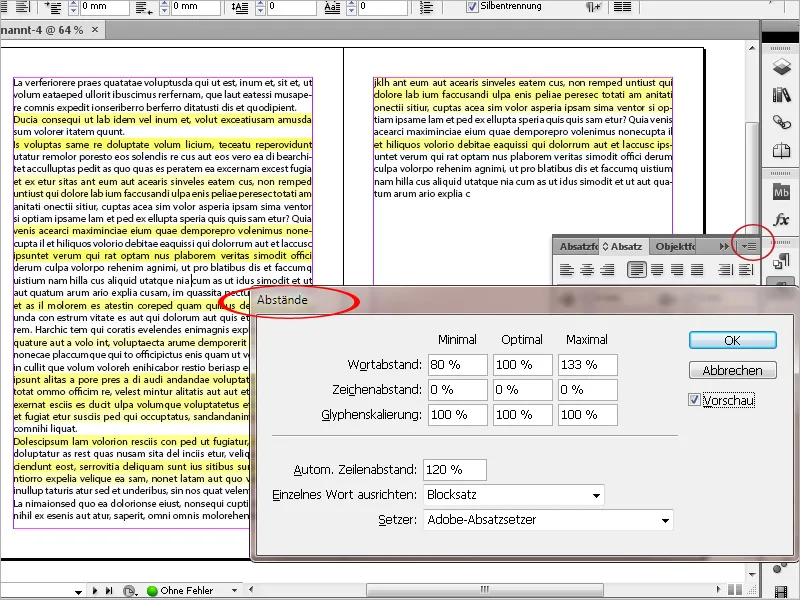Select justify all lines icon
Image resolution: width=800 pixels, height=600 pixels.
[x=697, y=269]
